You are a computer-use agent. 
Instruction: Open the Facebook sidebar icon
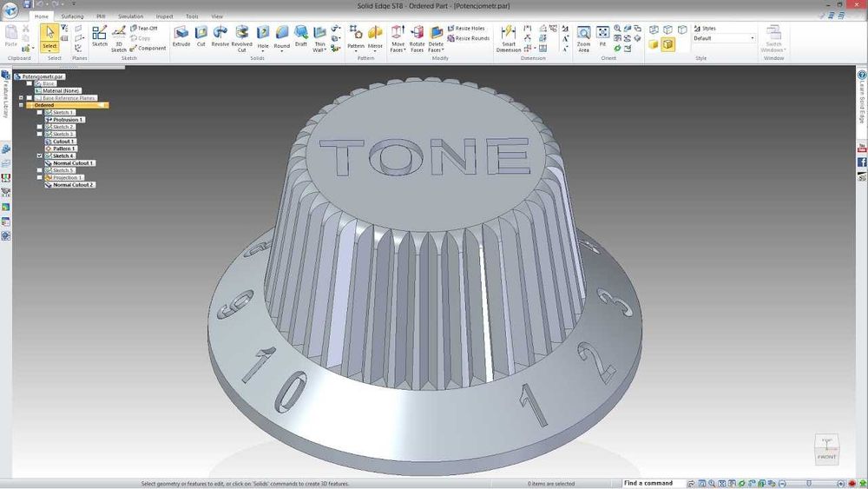[862, 162]
